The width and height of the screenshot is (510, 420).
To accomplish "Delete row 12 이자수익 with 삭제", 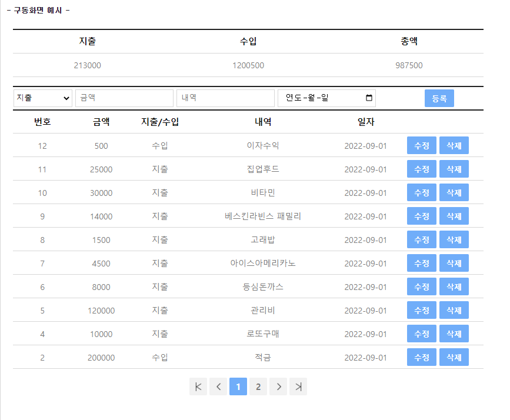I will pos(454,145).
